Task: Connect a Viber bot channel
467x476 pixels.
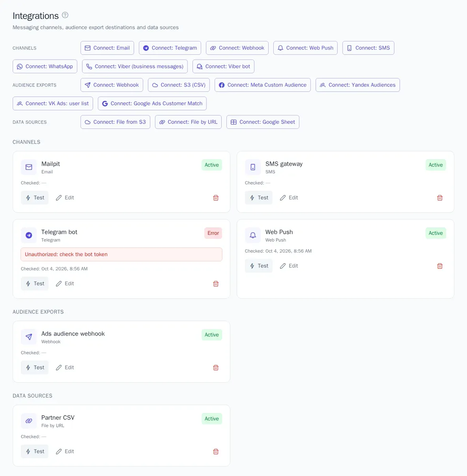Action: tap(223, 67)
